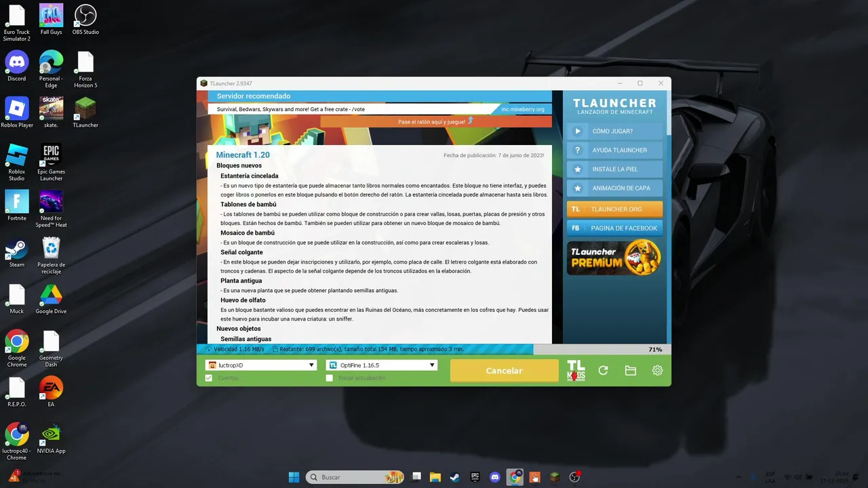The image size is (868, 488).
Task: Select the Geometry Dash desktop icon
Action: 51,349
